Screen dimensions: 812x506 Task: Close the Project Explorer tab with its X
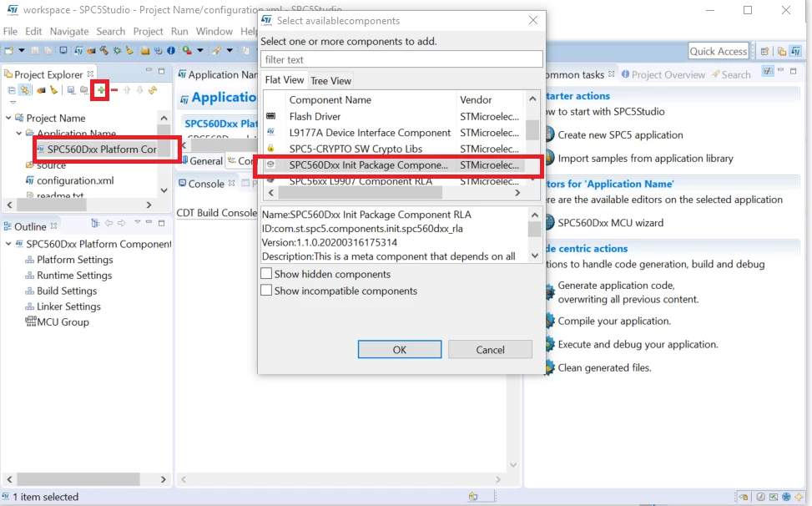pos(91,74)
